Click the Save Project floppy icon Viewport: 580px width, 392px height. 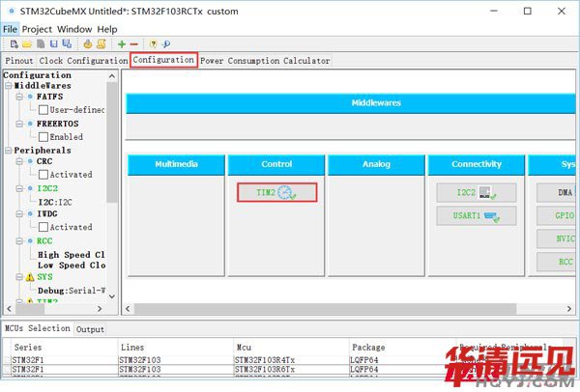(54, 44)
